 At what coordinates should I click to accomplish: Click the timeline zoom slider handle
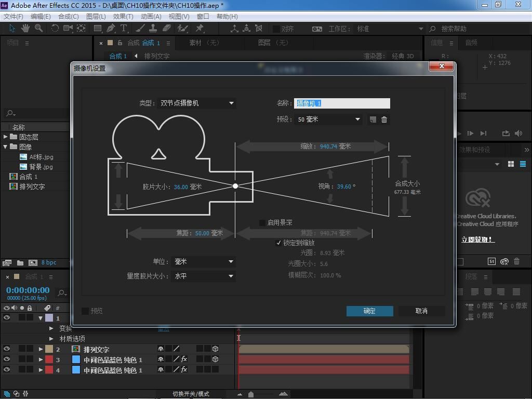point(251,394)
